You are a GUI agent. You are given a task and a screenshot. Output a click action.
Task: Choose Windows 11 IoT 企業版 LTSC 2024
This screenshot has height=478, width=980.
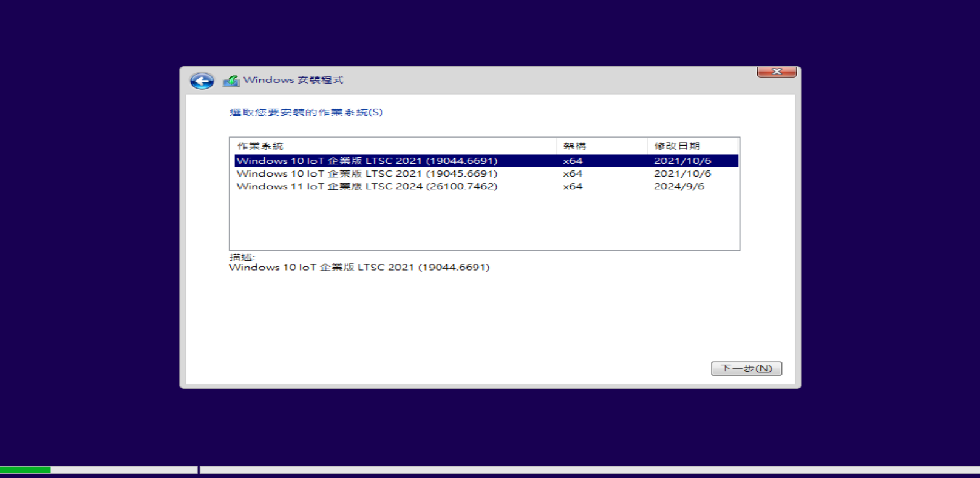pyautogui.click(x=367, y=186)
